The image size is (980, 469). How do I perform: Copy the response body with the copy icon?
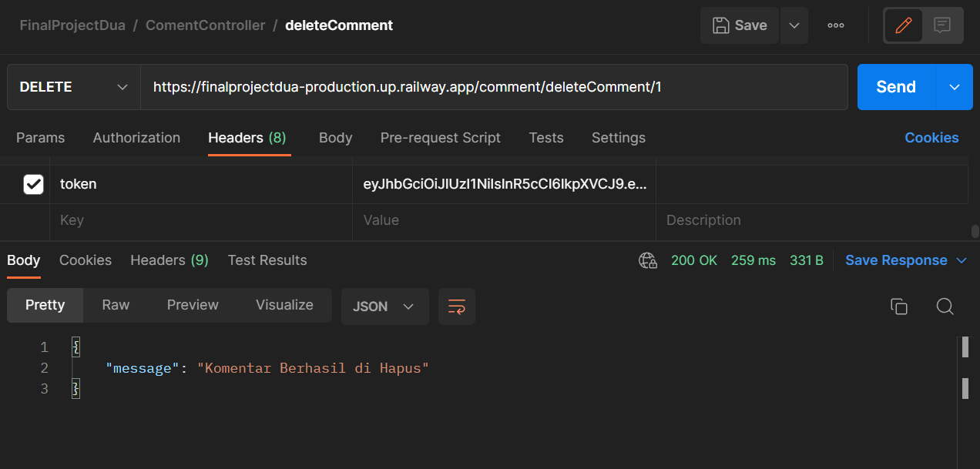[899, 306]
